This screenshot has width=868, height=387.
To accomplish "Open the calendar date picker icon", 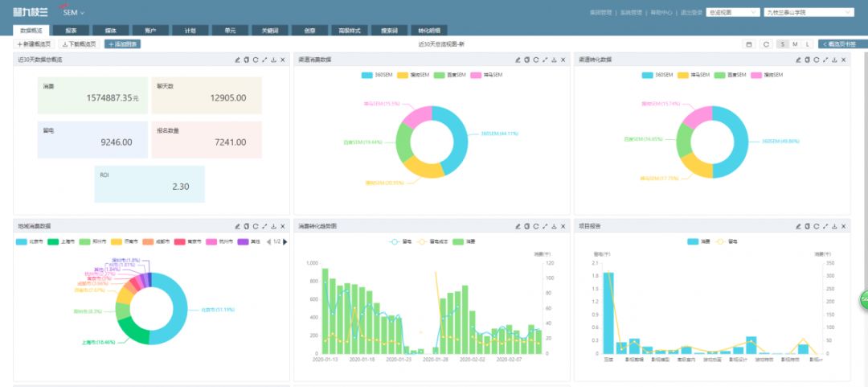I will pos(749,44).
